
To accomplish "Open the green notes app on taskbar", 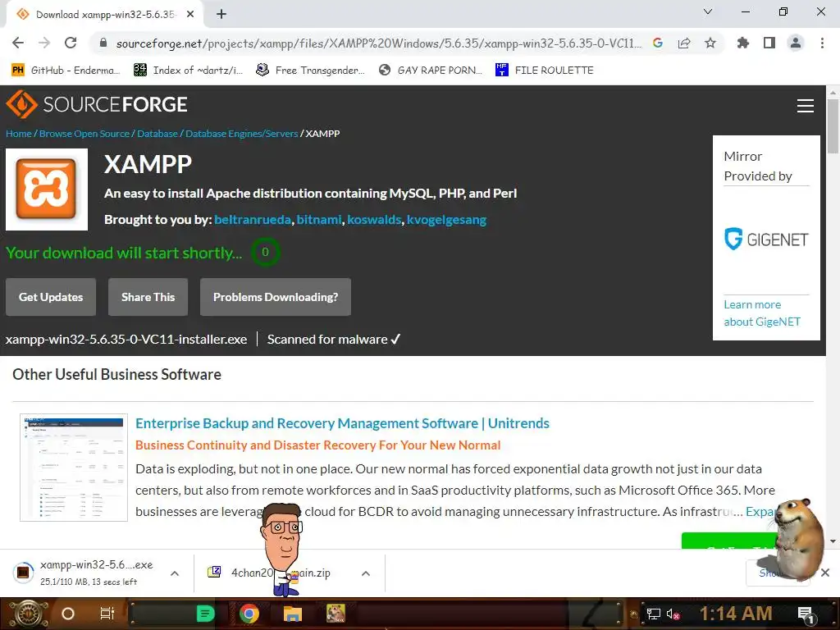I will (205, 614).
